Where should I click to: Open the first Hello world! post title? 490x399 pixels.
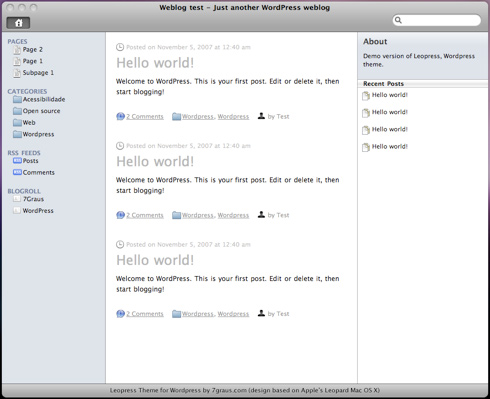[x=155, y=63]
